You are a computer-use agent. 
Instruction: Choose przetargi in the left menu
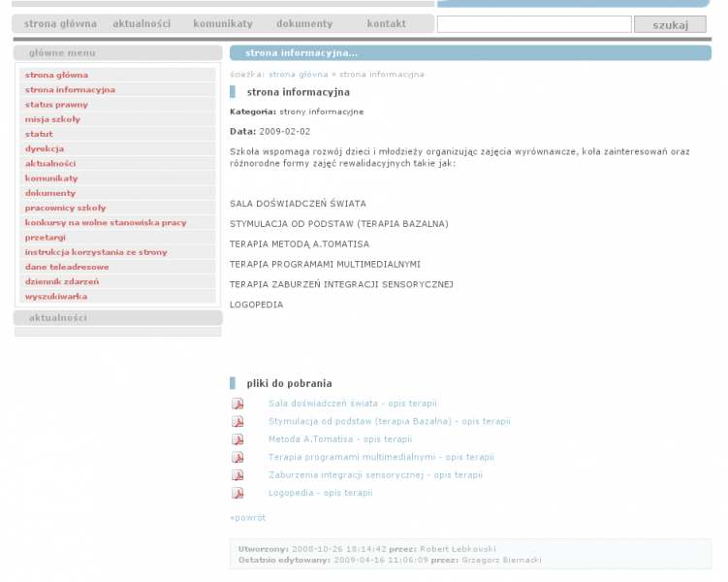point(46,238)
